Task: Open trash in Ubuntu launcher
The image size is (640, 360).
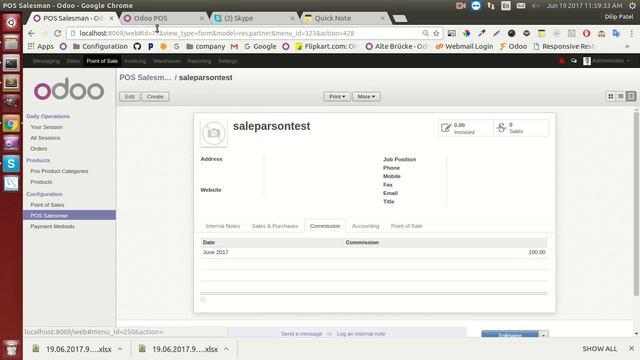Action: (11, 348)
